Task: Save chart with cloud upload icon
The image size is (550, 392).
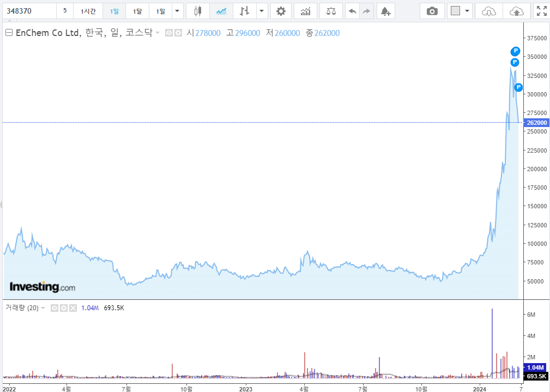Action: [x=516, y=11]
